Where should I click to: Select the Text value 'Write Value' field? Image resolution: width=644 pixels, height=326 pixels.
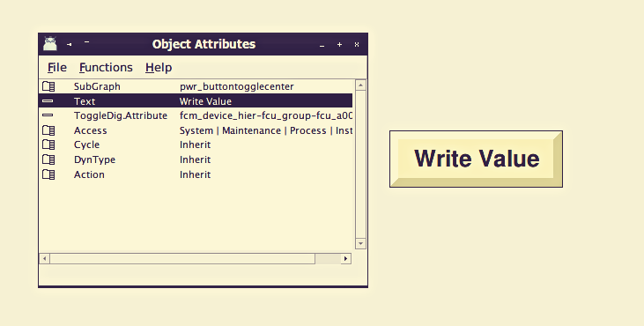[205, 101]
